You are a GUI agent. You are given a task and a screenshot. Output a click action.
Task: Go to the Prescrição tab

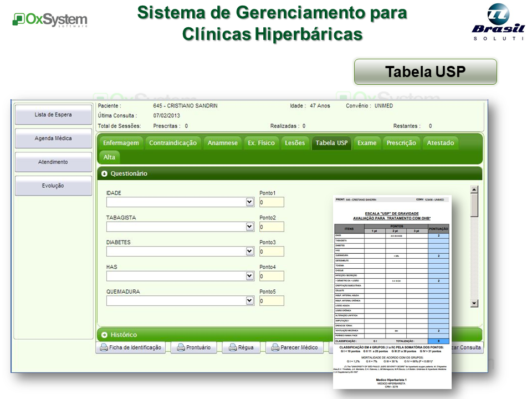click(401, 143)
